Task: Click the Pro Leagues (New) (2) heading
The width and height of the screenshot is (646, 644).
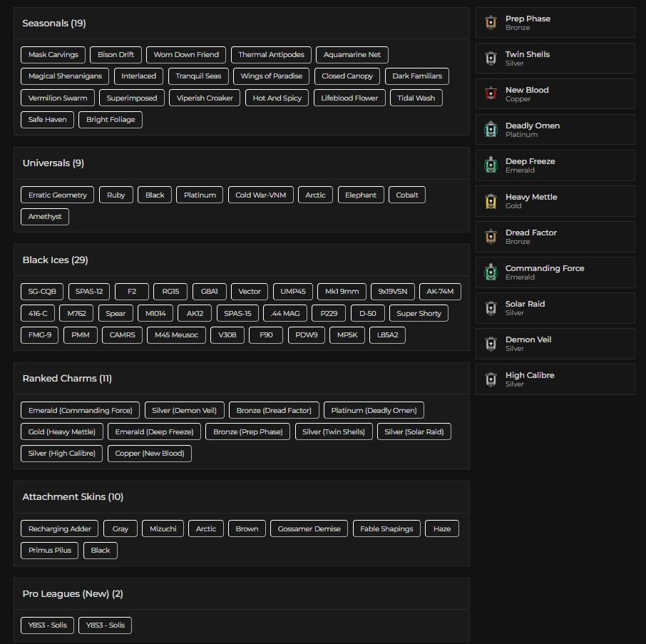Action: [73, 594]
